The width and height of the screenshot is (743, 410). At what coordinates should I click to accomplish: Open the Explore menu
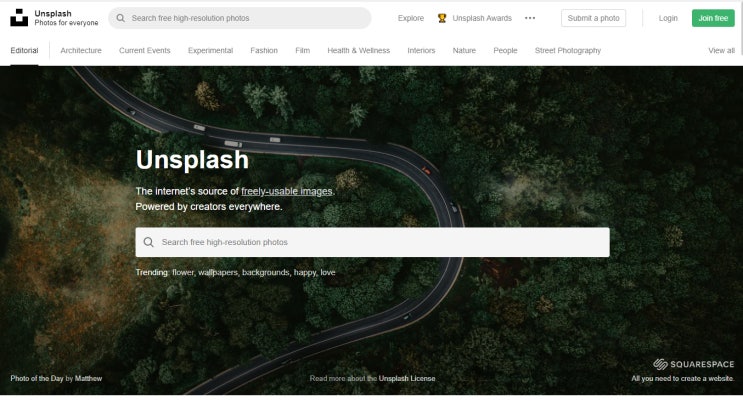(411, 18)
